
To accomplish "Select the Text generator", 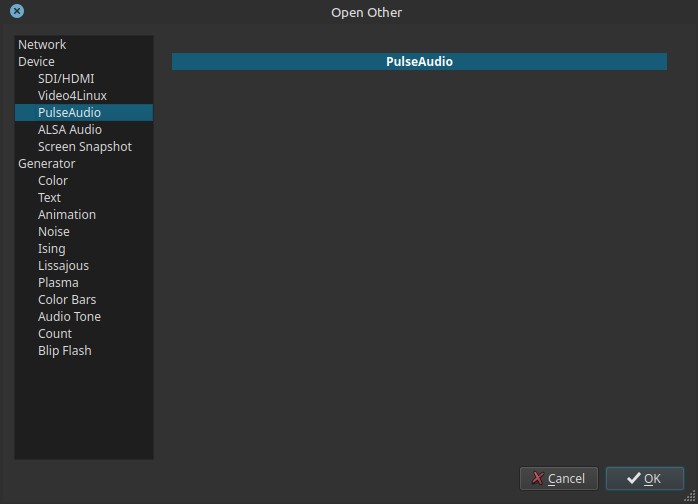I will [49, 198].
